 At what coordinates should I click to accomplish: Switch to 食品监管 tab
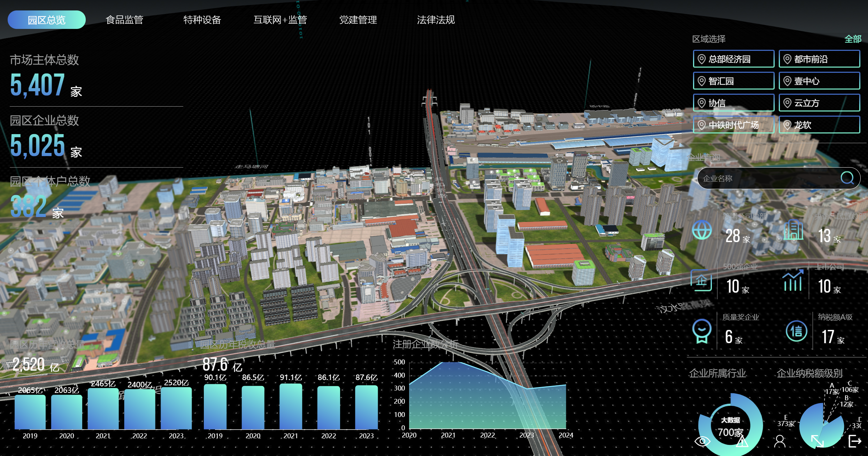[124, 20]
